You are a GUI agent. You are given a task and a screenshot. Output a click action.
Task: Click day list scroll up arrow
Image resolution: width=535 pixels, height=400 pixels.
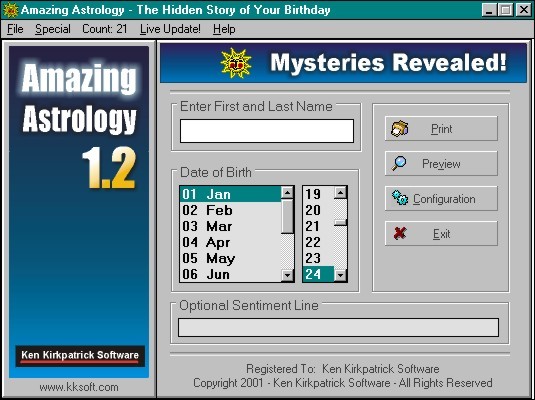pyautogui.click(x=340, y=193)
